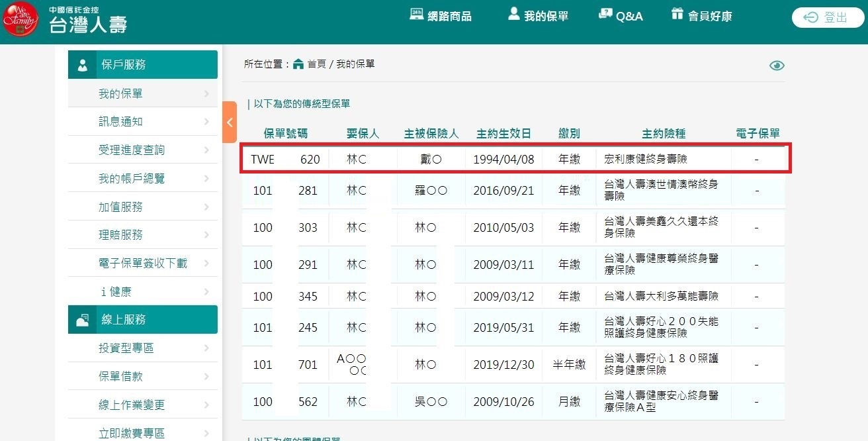
Task: Click policy number ending 291
Action: [285, 265]
